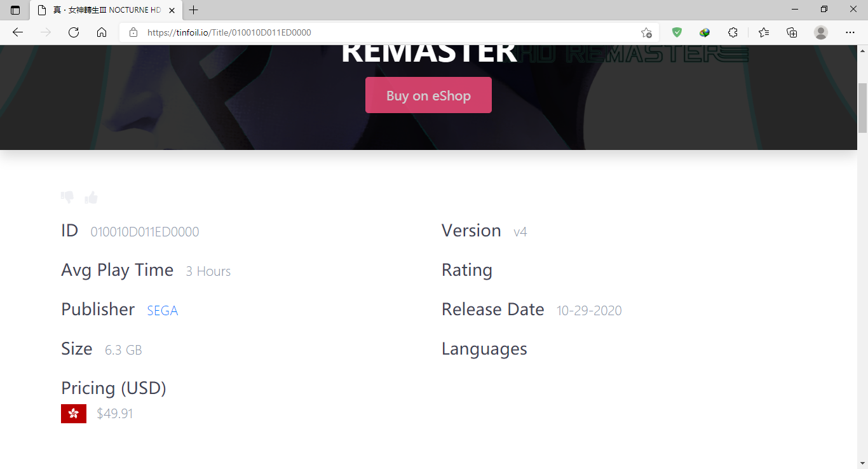The width and height of the screenshot is (868, 469).
Task: Click the Buy on eShop button
Action: pyautogui.click(x=428, y=95)
